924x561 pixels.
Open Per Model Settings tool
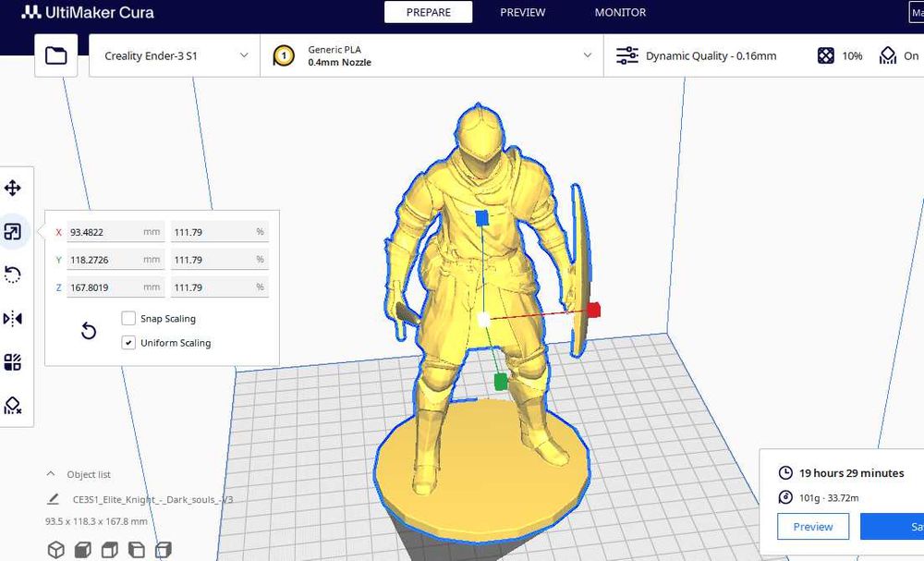[12, 361]
